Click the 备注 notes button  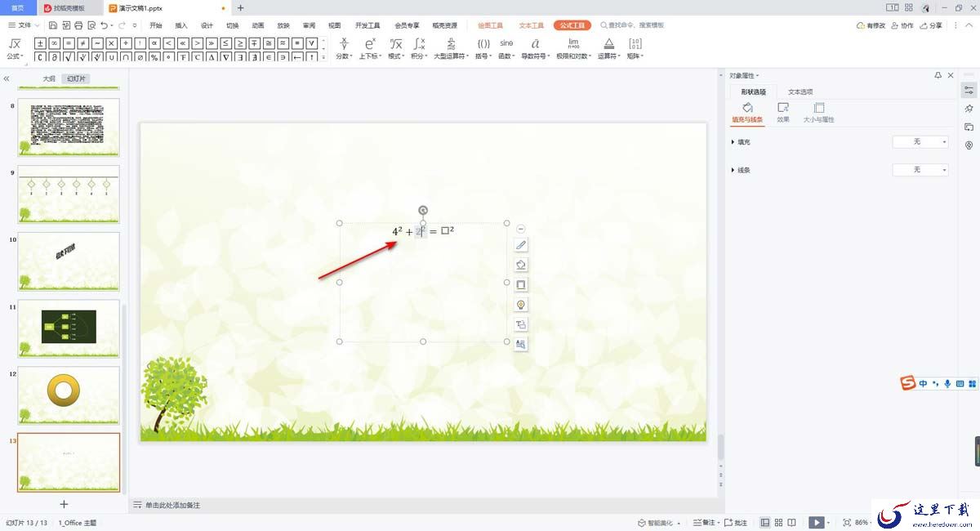[x=704, y=522]
